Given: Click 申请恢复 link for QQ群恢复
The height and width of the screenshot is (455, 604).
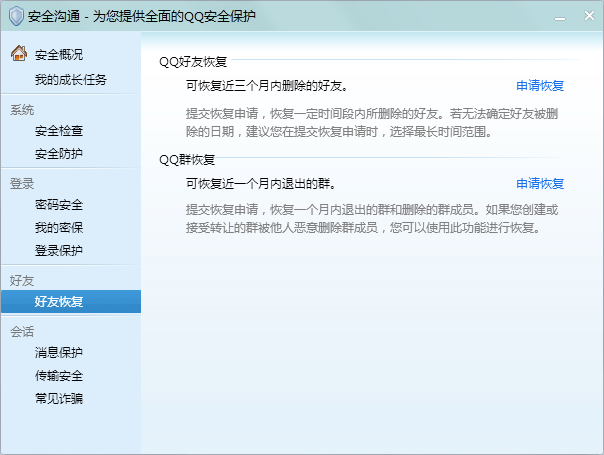Looking at the screenshot, I should click(540, 184).
